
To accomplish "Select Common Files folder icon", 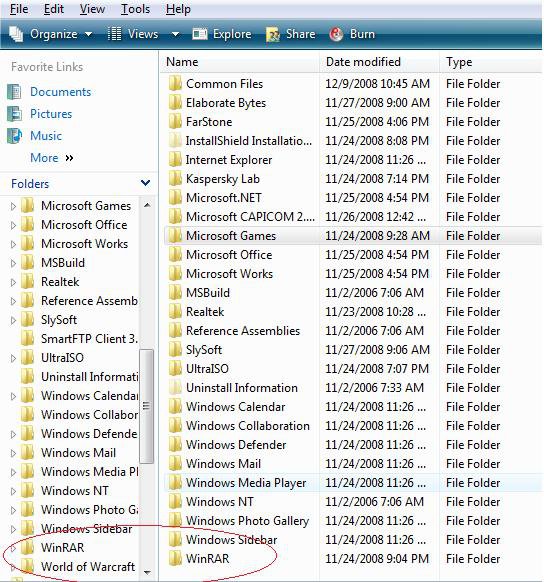I will [175, 84].
